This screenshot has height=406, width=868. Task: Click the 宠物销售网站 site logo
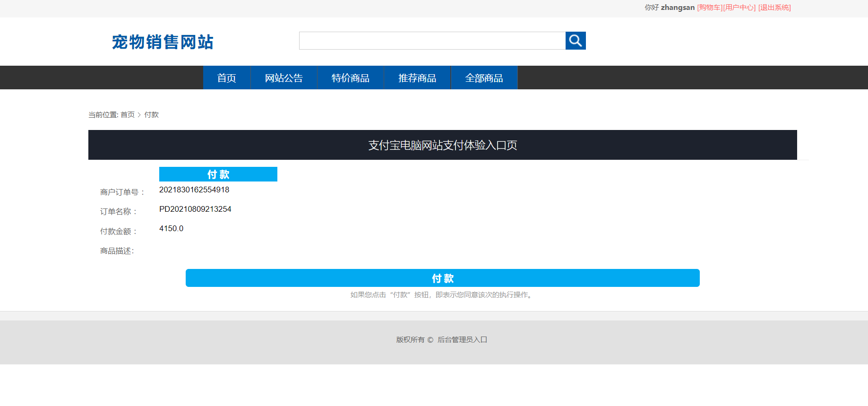pos(163,42)
